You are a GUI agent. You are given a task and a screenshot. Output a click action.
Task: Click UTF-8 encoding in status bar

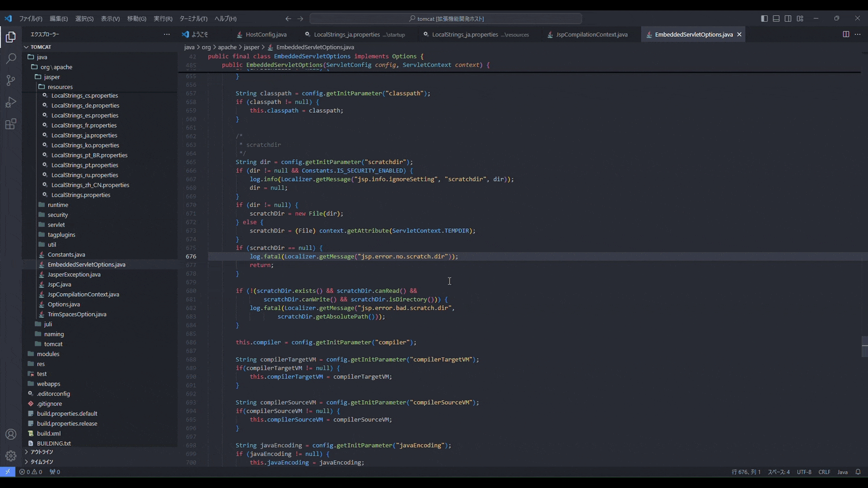804,472
